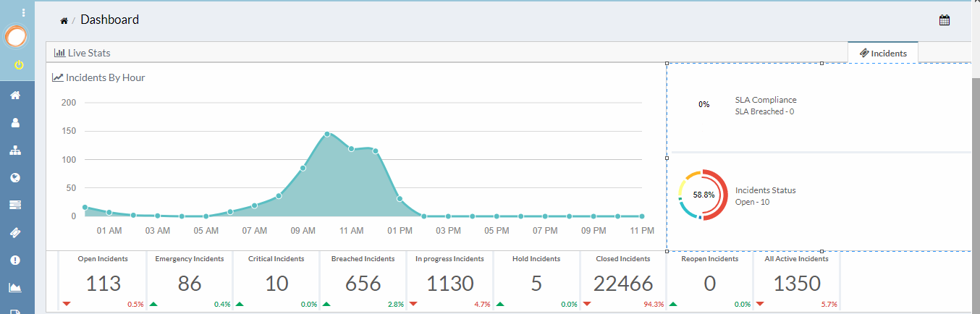980x314 pixels.
Task: Click the vertical three-dot menu icon
Action: 23,12
